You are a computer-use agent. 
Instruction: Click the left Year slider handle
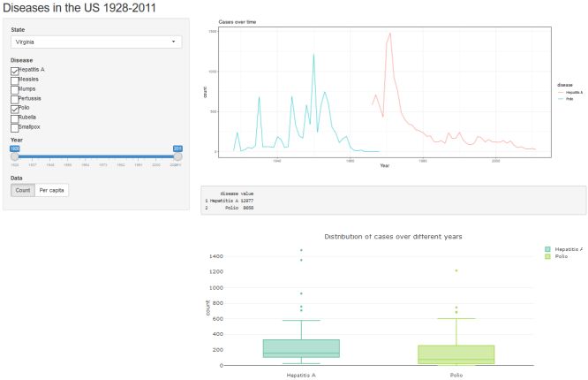[15, 156]
